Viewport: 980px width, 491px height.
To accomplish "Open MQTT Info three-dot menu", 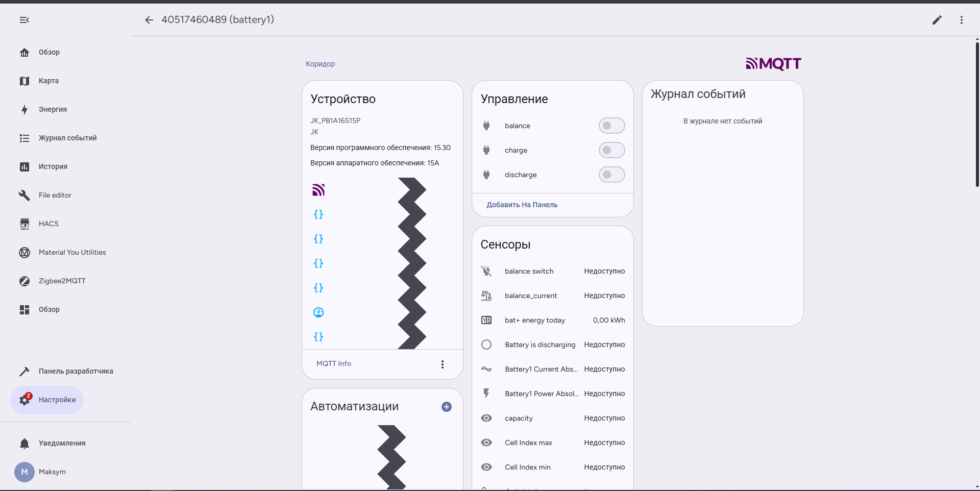I will pyautogui.click(x=443, y=364).
